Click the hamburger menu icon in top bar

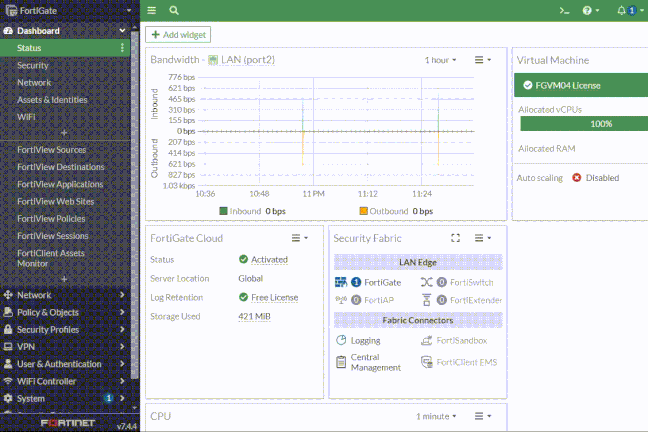click(x=152, y=10)
